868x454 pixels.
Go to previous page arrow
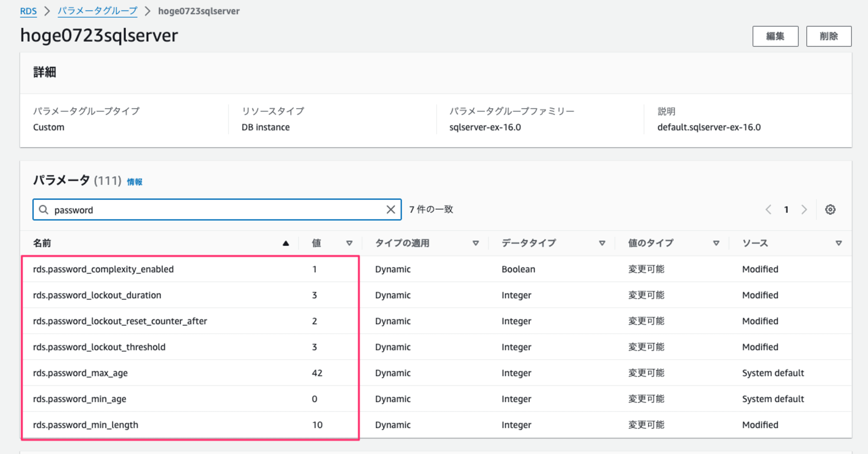click(768, 210)
